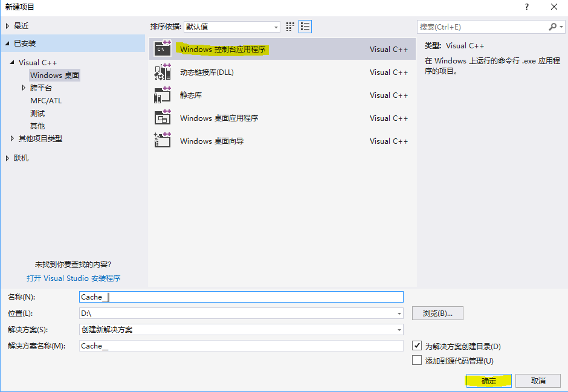Click the 名称 input field
Viewport: 568px width, 392px height.
[241, 297]
